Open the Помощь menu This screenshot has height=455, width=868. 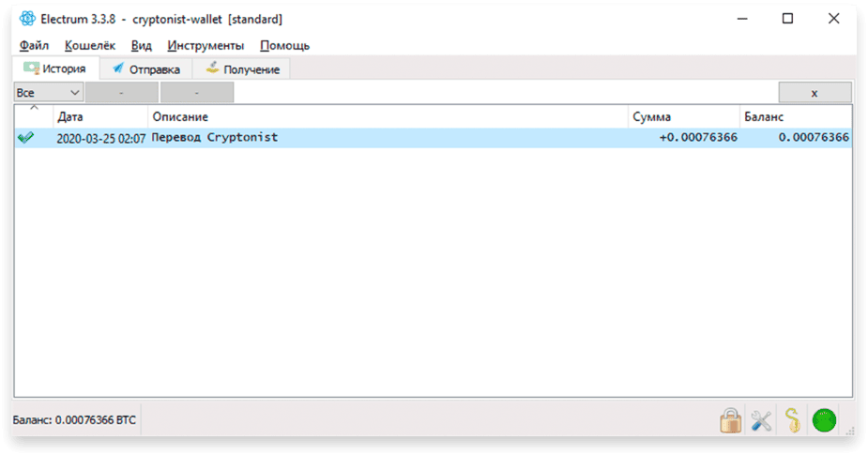point(284,45)
